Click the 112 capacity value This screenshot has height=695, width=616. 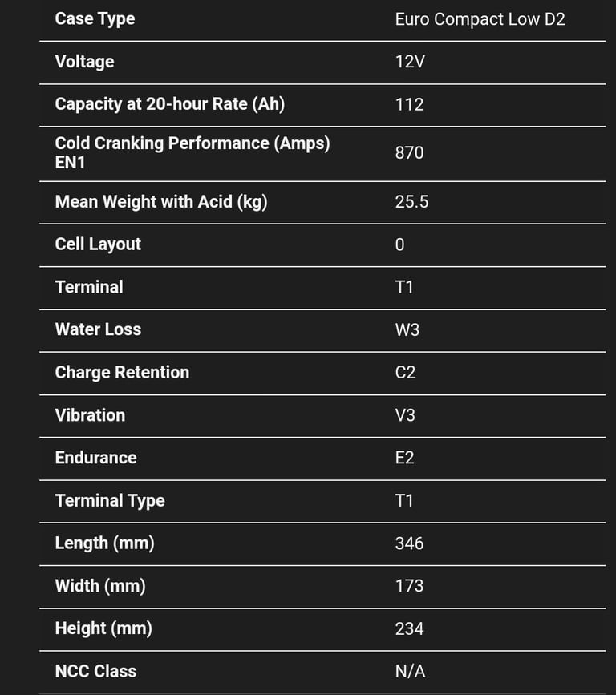pos(409,104)
